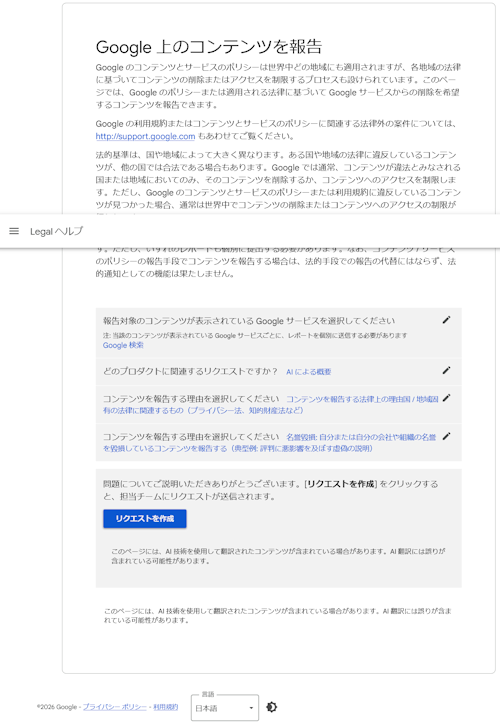This screenshot has width=500, height=724.
Task: Click the どのプロダクトに関連する question row
Action: pyautogui.click(x=278, y=372)
